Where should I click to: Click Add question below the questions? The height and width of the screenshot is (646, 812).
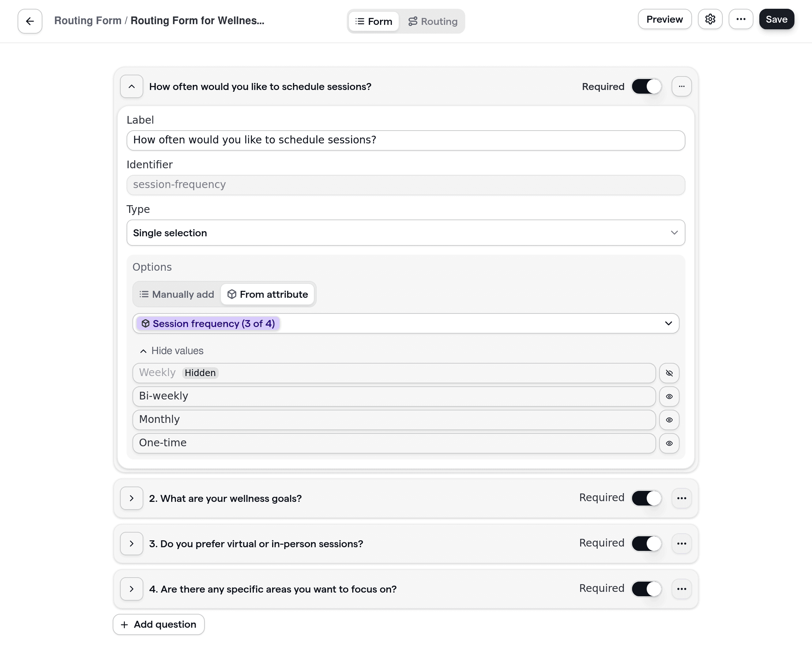[158, 624]
